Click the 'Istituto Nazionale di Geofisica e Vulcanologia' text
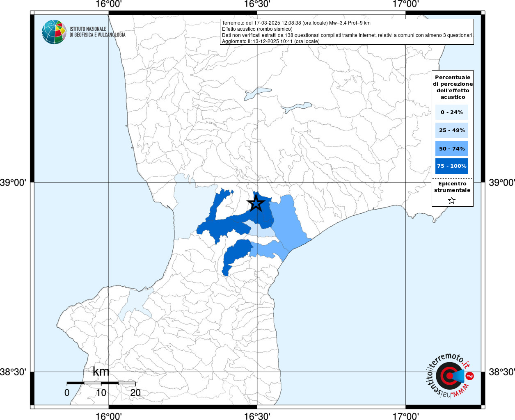This screenshot has height=420, width=515. [x=97, y=32]
